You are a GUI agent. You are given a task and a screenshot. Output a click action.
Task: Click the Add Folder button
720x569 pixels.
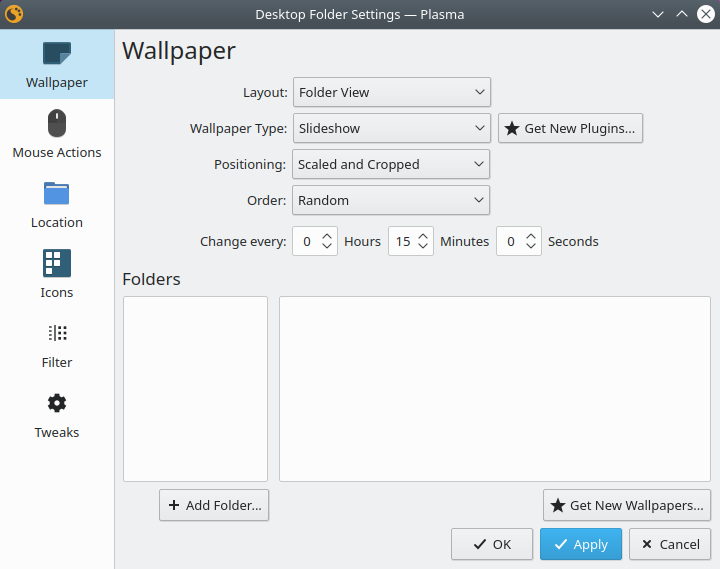coord(214,505)
